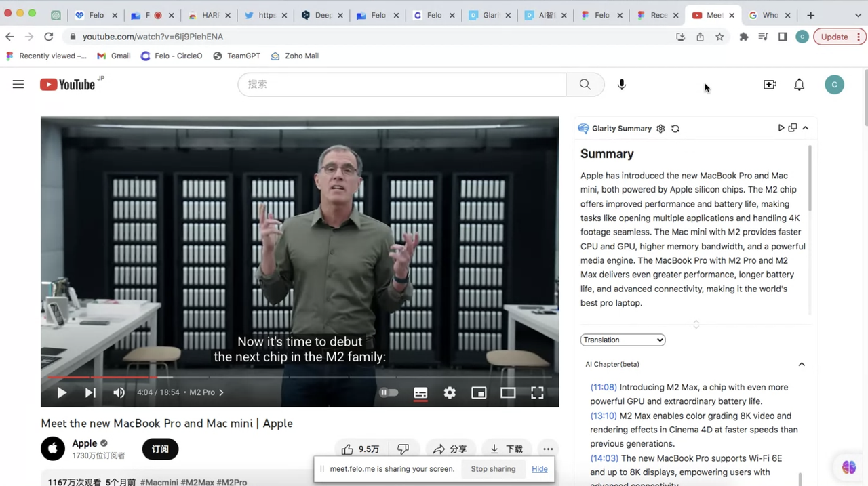The height and width of the screenshot is (486, 868).
Task: Copy the Glarity summary
Action: 792,128
